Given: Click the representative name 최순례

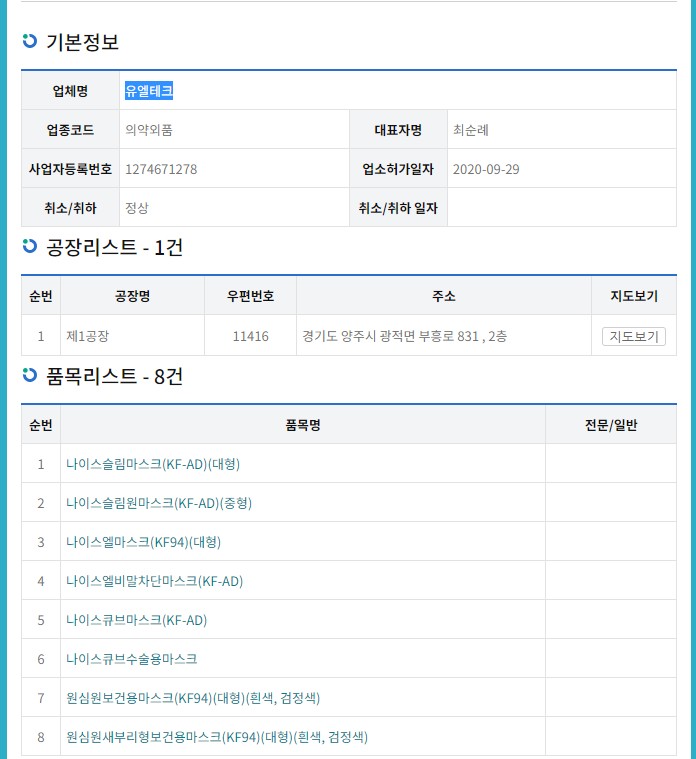Looking at the screenshot, I should click(x=470, y=130).
